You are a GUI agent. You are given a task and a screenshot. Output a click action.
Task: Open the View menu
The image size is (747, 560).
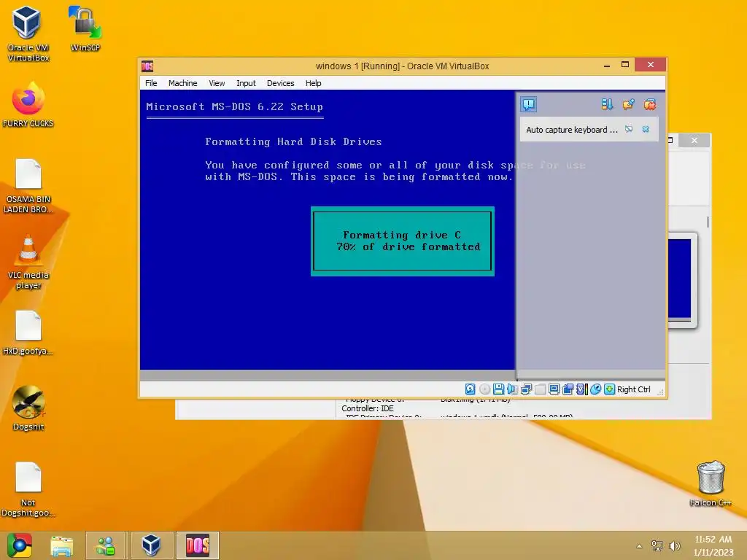[x=216, y=83]
